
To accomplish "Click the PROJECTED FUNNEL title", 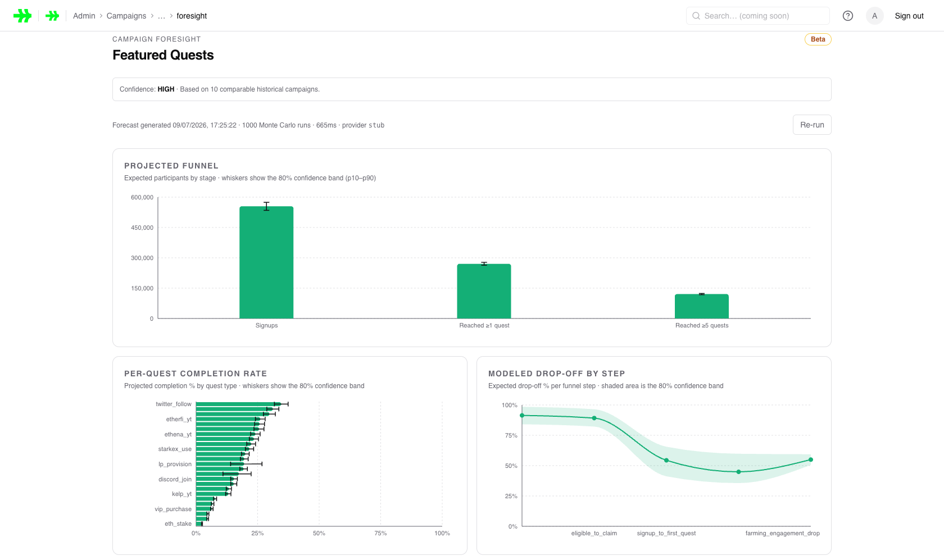I will pyautogui.click(x=171, y=166).
